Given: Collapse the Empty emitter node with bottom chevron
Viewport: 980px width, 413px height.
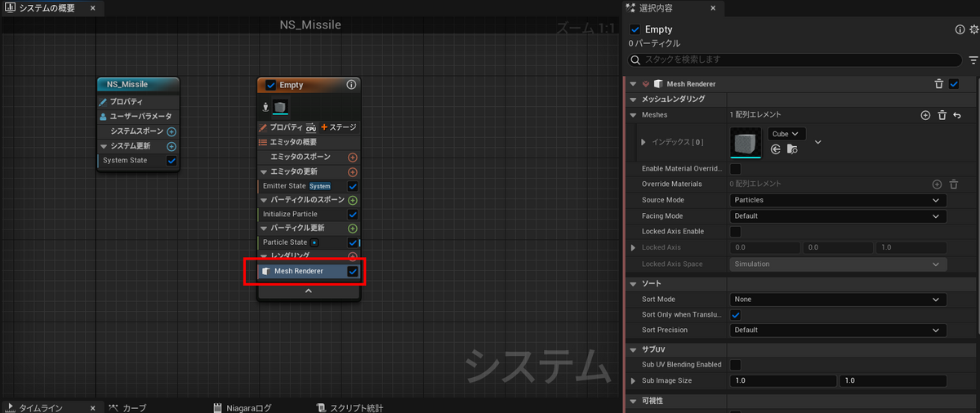Looking at the screenshot, I should tap(309, 291).
